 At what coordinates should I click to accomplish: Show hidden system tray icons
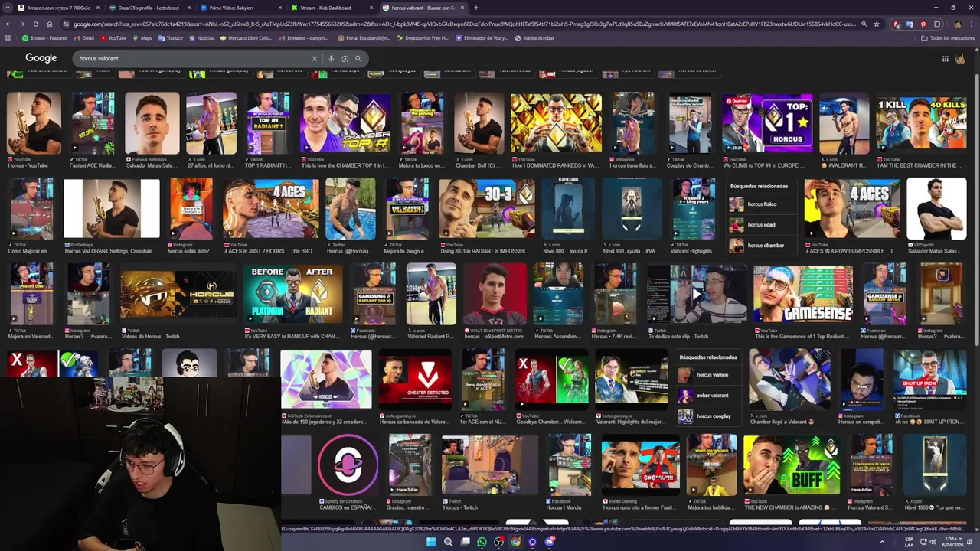point(882,542)
